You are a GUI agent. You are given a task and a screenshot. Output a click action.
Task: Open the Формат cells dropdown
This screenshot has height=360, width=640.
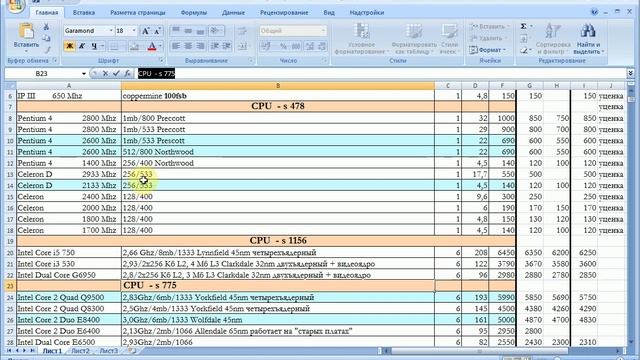pos(488,50)
